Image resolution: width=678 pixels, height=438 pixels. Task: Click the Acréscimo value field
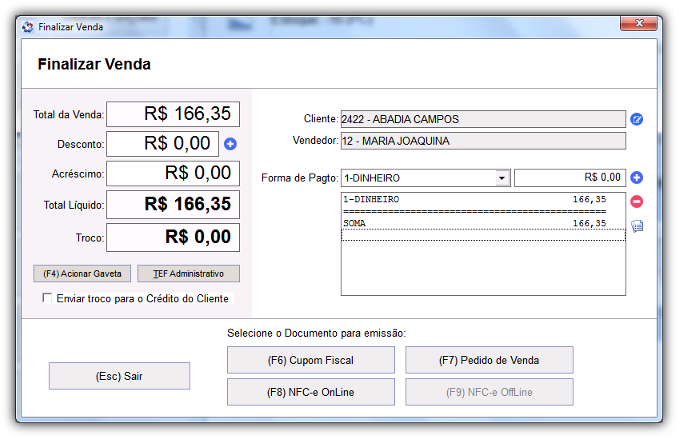pyautogui.click(x=173, y=173)
